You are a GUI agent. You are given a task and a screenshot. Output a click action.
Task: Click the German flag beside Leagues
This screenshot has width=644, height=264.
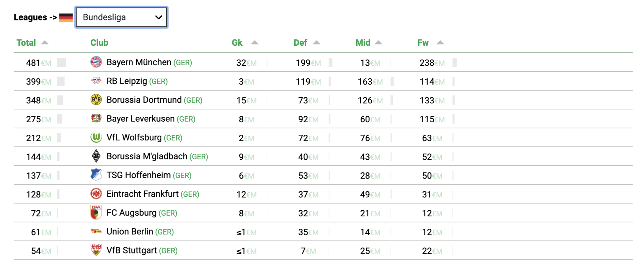66,18
